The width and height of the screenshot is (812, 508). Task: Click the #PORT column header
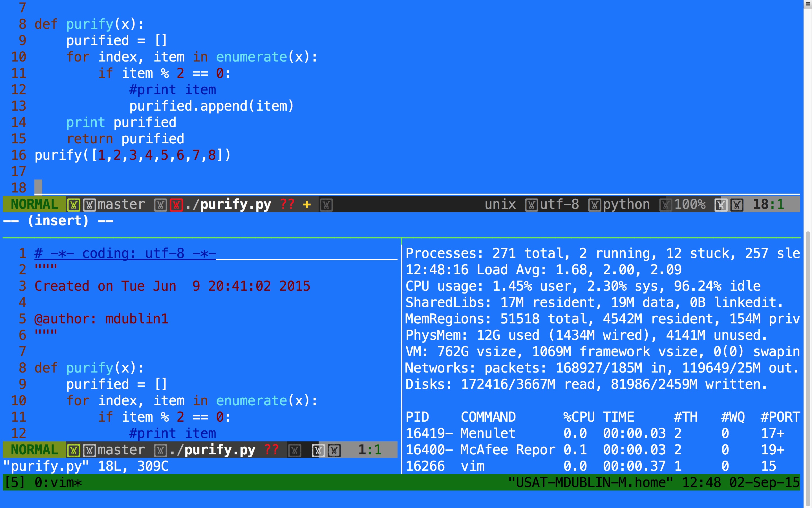tap(780, 417)
